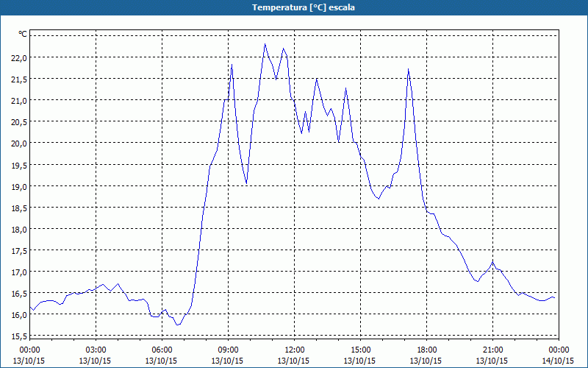Click the curve's lowest dip after 06:00
Image resolution: width=588 pixels, height=368 pixels.
[178, 325]
